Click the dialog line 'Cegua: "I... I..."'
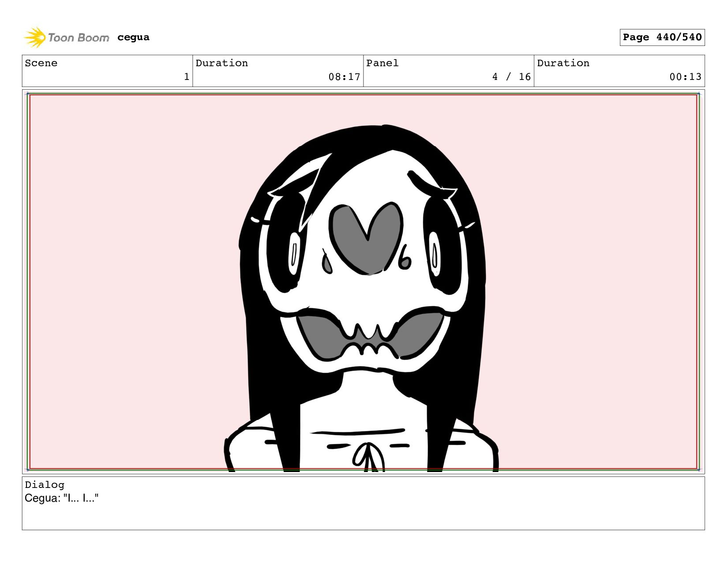 [61, 498]
